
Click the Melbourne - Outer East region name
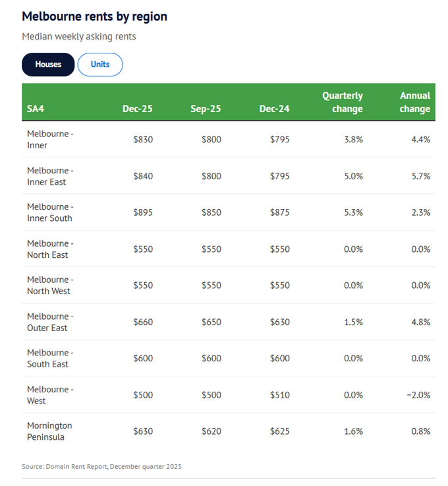pos(50,322)
